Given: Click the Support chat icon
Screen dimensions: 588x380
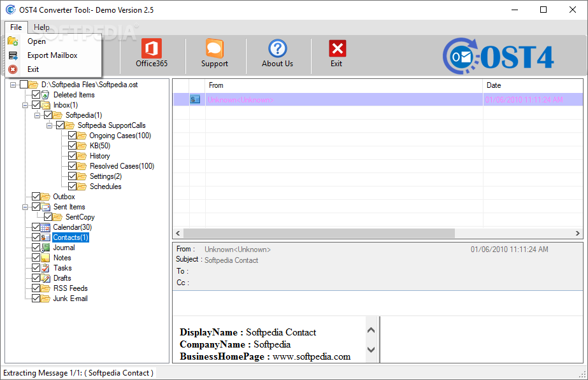Looking at the screenshot, I should click(215, 48).
